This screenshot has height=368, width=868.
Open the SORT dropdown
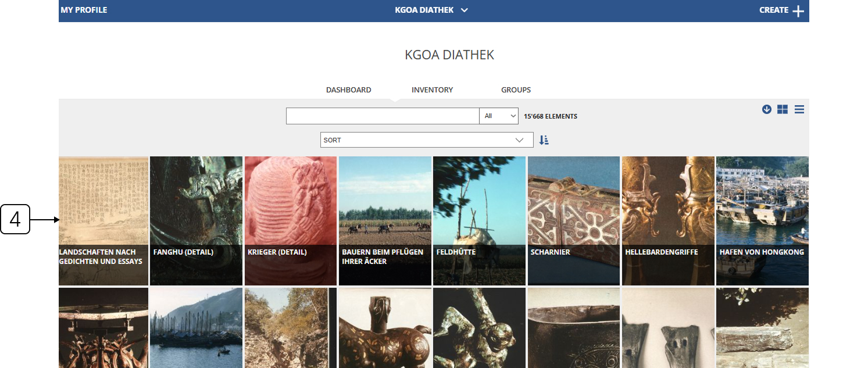click(x=426, y=140)
